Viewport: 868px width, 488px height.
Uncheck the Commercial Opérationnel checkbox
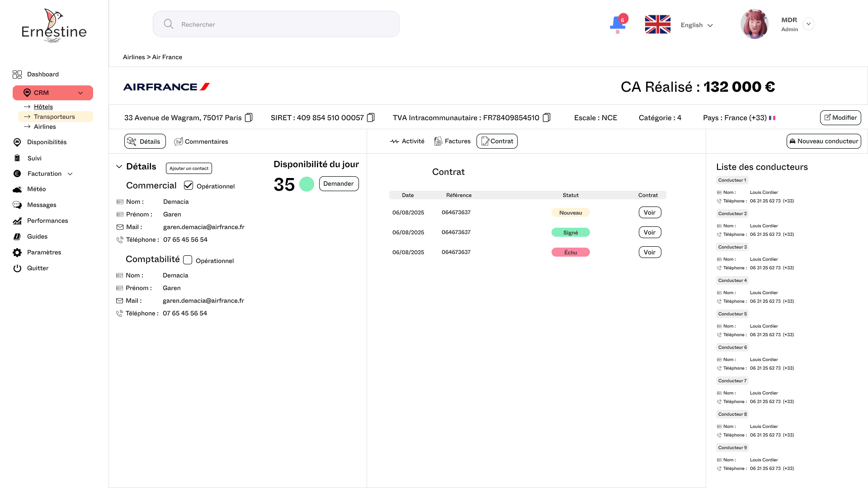point(189,185)
